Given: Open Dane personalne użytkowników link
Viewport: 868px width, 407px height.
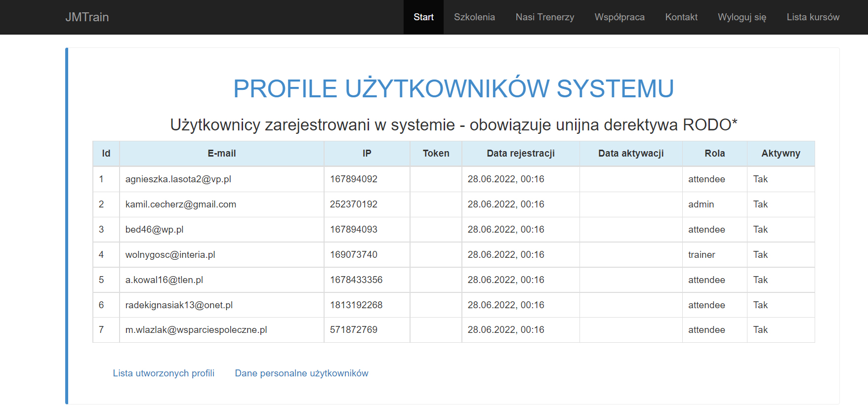Looking at the screenshot, I should click(301, 373).
